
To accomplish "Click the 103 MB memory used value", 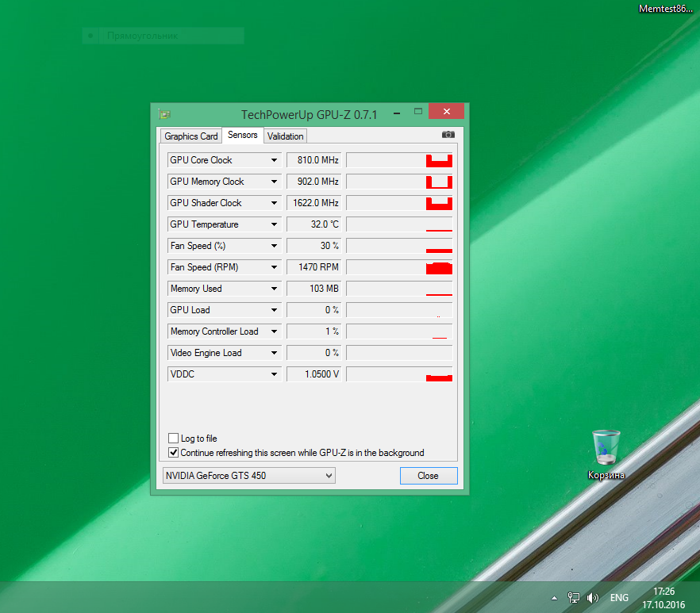I will pos(313,289).
